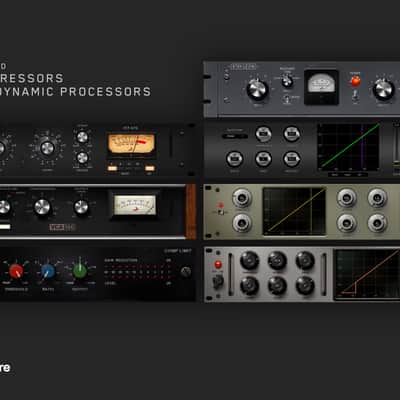Flip the small switch below olive unit's red LED
The width and height of the screenshot is (400, 400).
point(220,212)
